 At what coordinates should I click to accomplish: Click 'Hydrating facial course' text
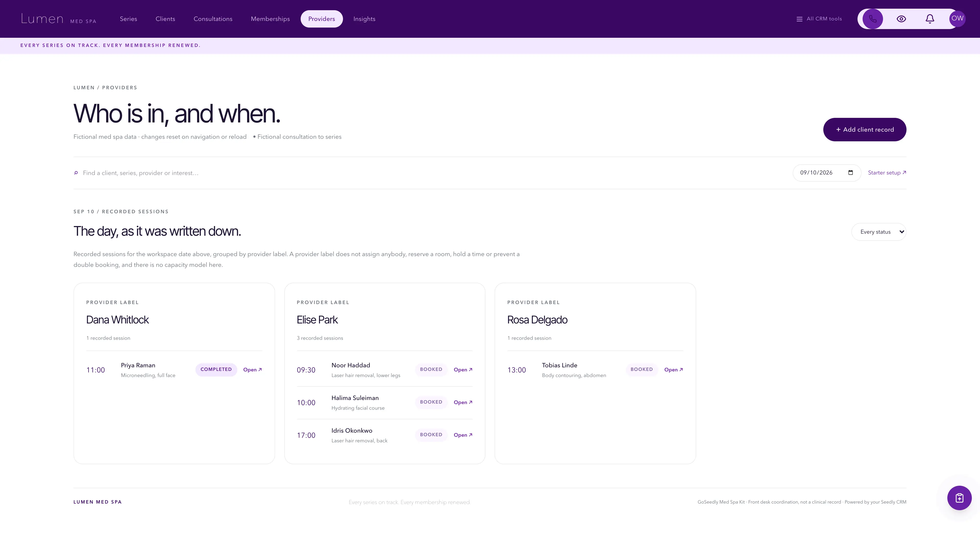coord(358,408)
